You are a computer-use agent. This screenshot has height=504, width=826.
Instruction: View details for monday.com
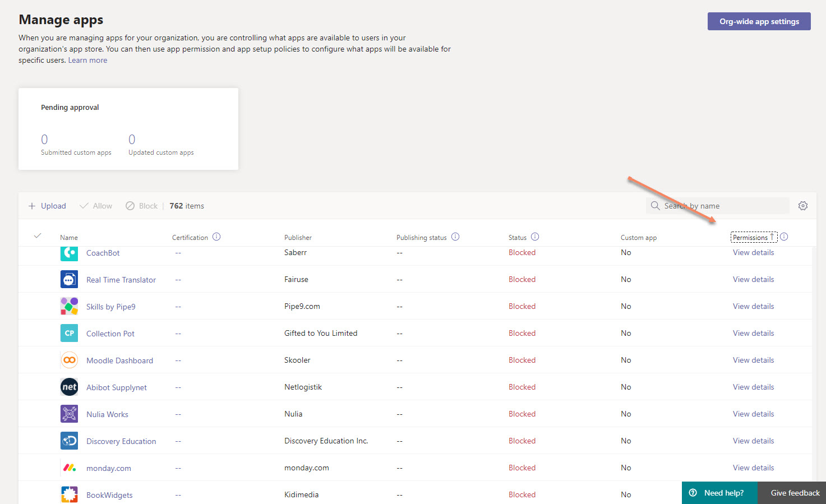coord(753,468)
